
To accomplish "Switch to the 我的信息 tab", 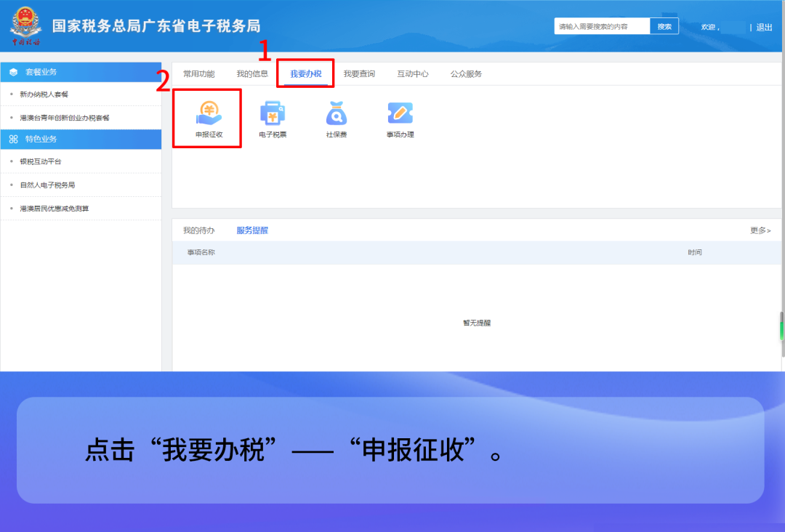I will 252,74.
